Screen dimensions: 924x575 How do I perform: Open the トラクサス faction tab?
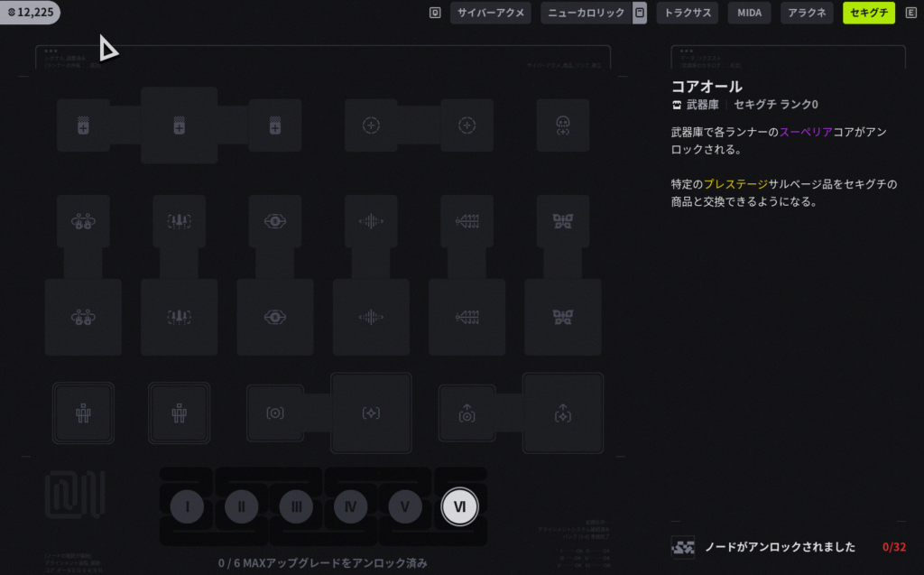[688, 13]
